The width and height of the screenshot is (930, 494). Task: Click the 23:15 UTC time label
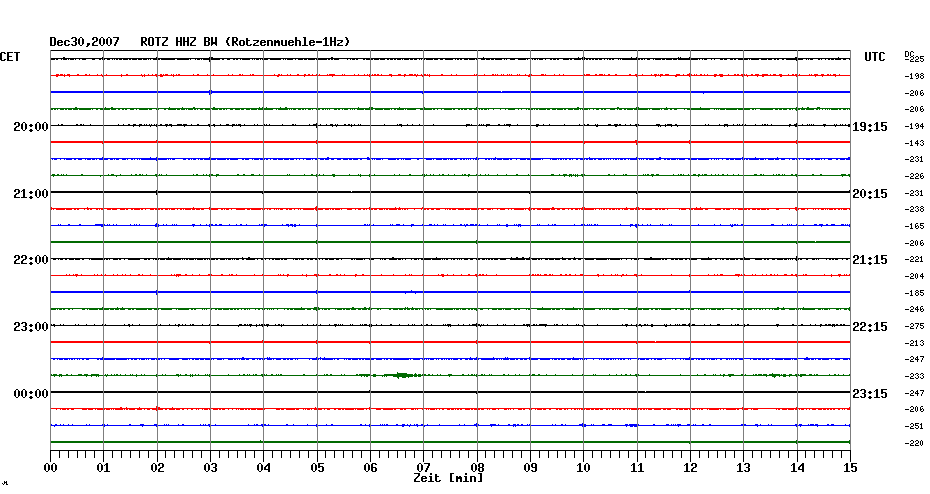(x=870, y=394)
